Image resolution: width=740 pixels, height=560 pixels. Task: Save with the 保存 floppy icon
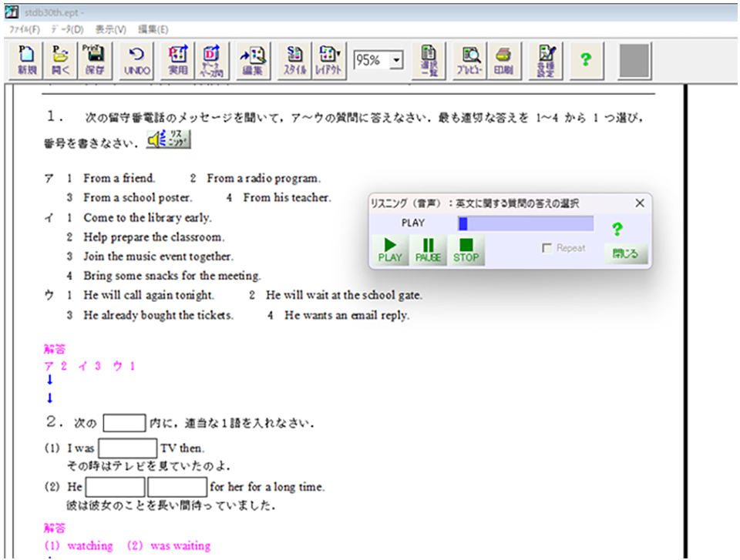[x=94, y=60]
